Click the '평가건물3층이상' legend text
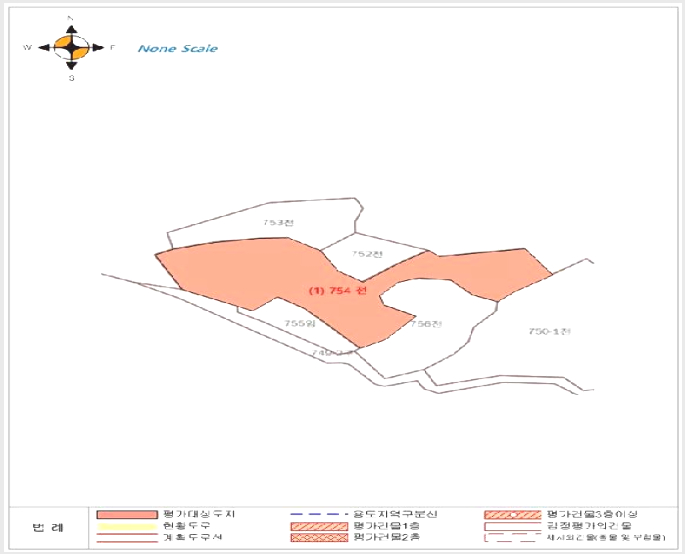 [x=592, y=514]
